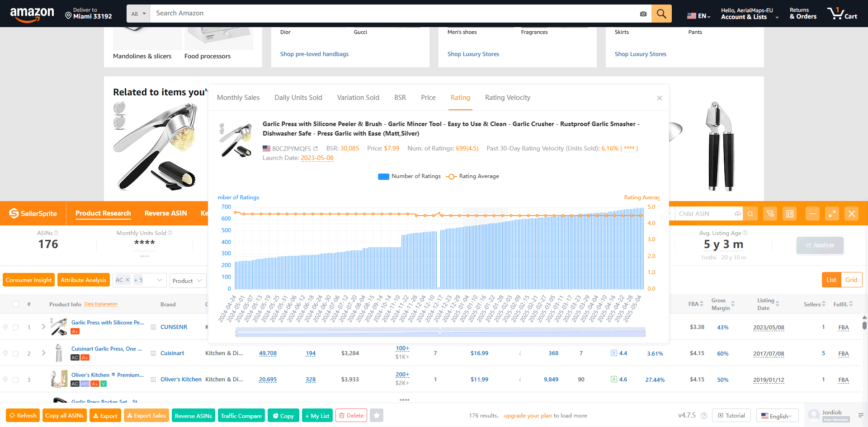The image size is (868, 427).
Task: Minimize the SellerSprite panel
Action: 812,214
